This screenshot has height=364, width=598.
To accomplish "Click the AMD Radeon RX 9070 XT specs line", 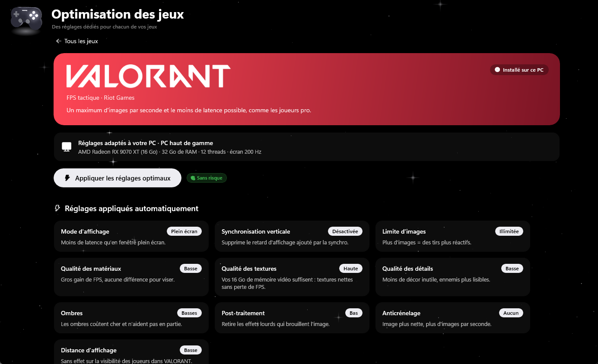I will tap(170, 152).
